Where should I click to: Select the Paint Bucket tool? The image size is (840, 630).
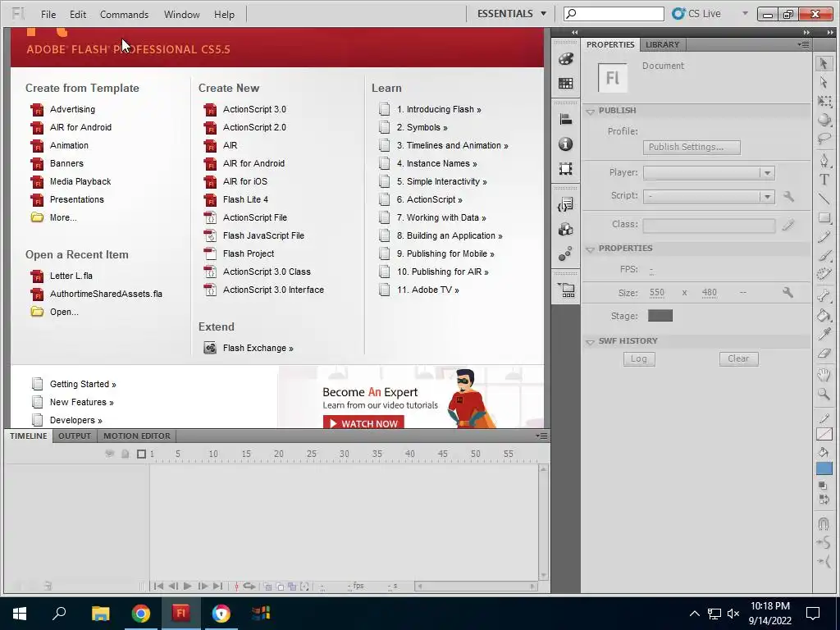coord(824,315)
